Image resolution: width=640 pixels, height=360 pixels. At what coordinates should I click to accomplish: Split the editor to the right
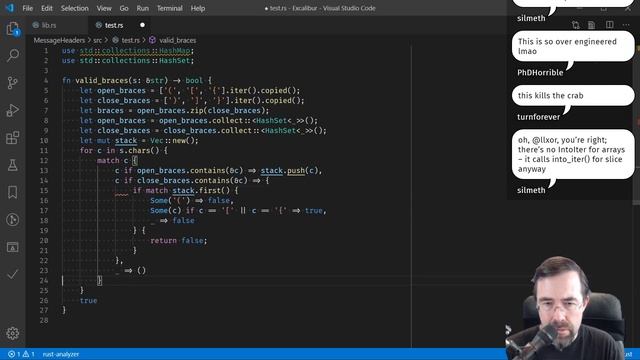coord(609,25)
